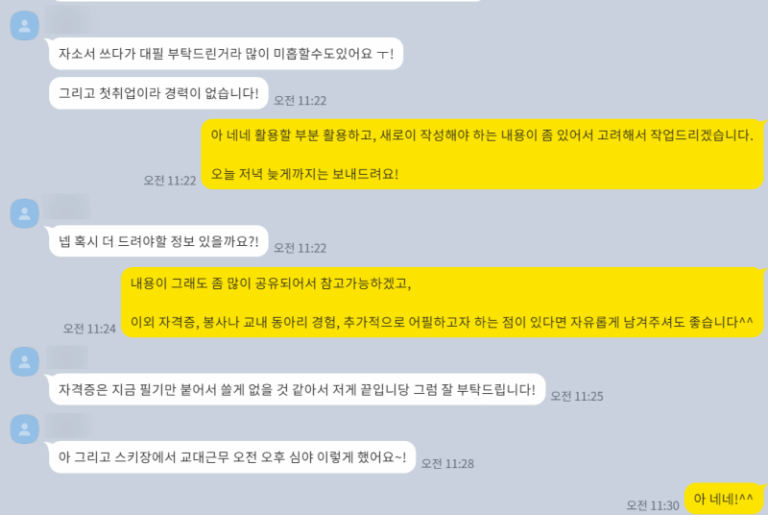
Task: Click the 오전 11:25 timestamp
Action: 577,396
